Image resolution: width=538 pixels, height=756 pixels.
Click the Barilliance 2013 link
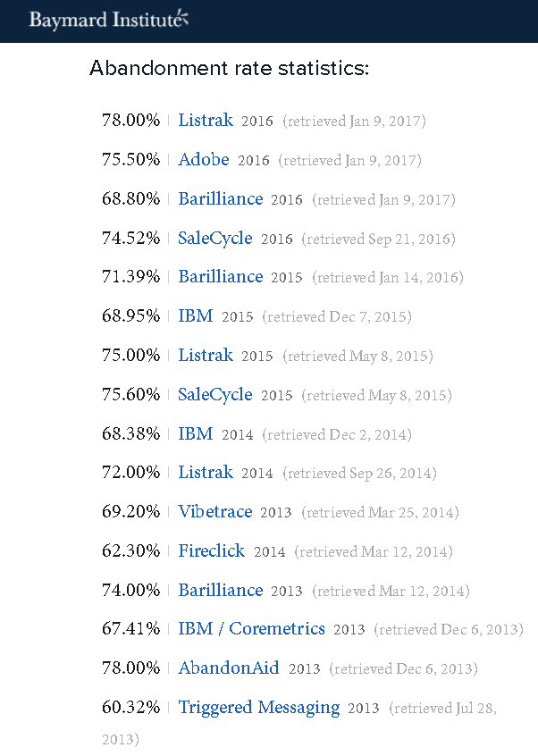pos(221,590)
